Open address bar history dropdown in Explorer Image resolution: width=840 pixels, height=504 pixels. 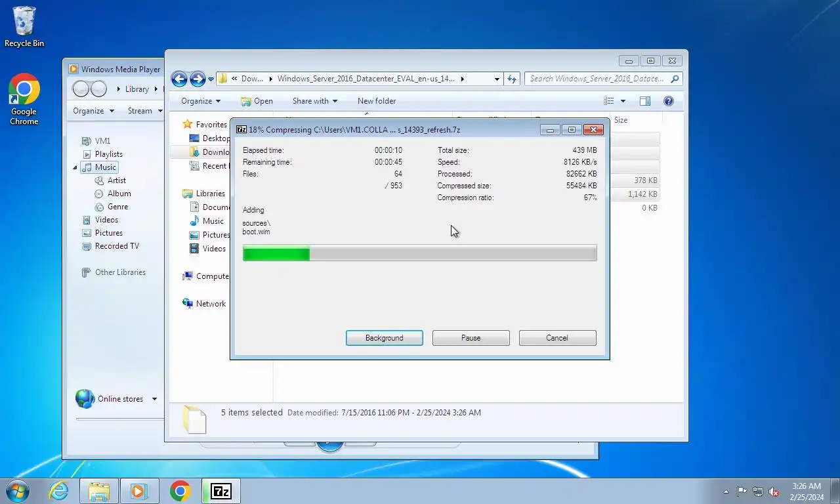click(x=497, y=79)
